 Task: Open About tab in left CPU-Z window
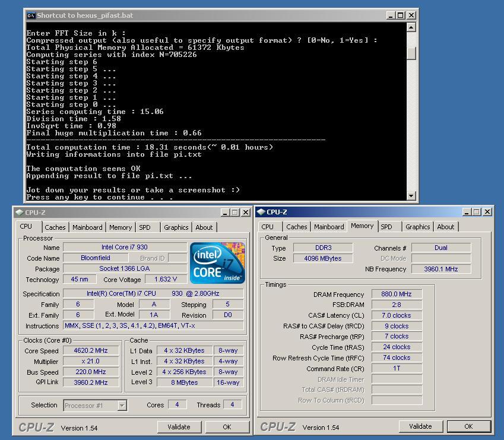point(204,227)
